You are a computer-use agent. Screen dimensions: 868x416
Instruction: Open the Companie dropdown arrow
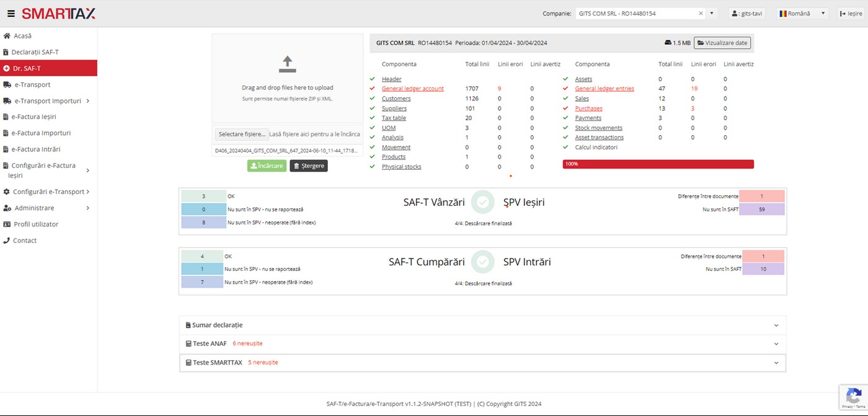click(712, 13)
